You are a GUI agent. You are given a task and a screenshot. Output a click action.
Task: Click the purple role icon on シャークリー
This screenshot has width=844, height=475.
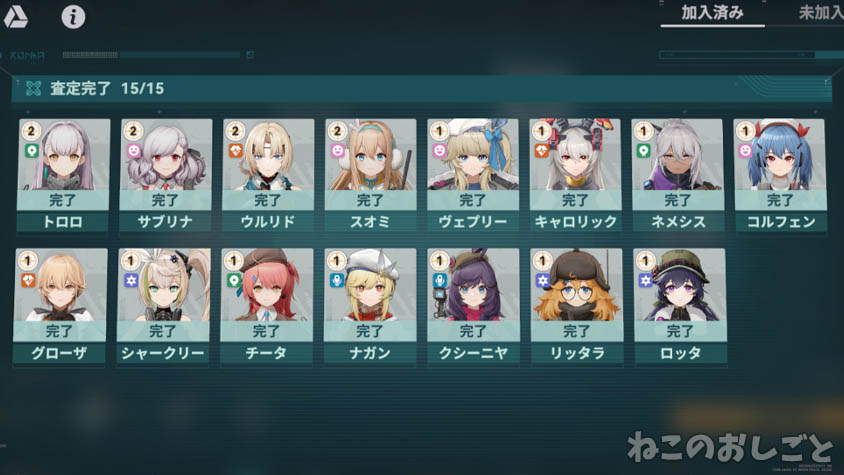point(131,281)
